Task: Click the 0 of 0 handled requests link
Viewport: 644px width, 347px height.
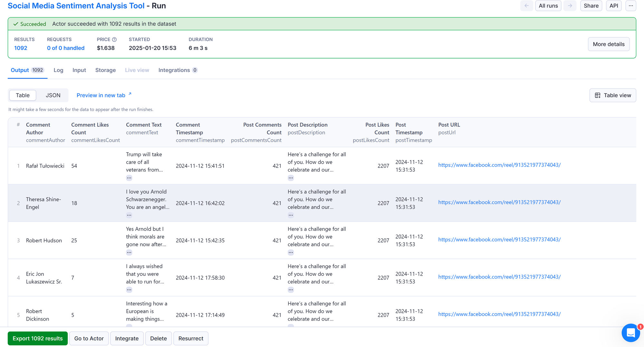Action: click(65, 48)
